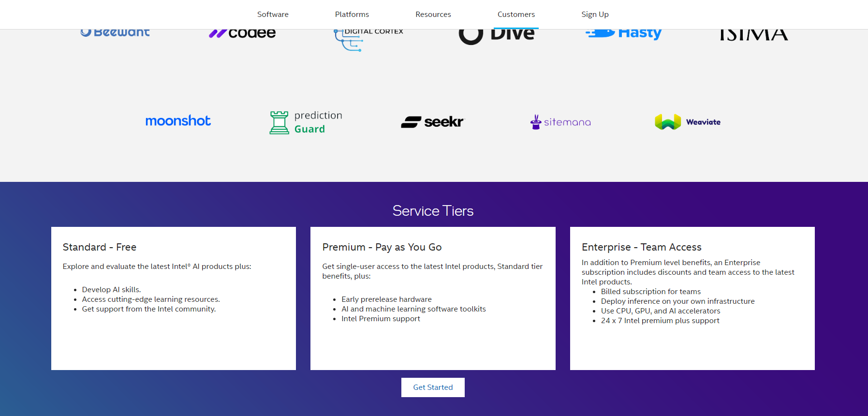Click the moonshot logo
Viewport: 868px width, 416px height.
coord(178,121)
